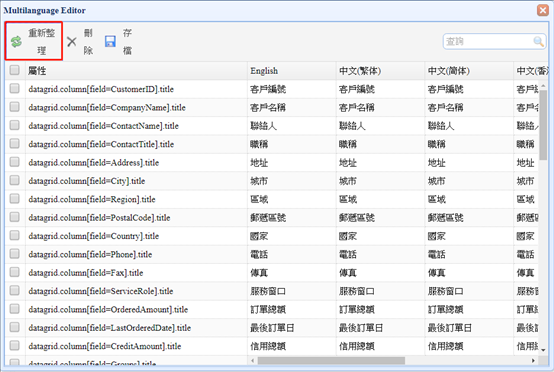The width and height of the screenshot is (554, 372).
Task: Select datagrid.column[field=CompanyName].title cell
Action: pos(136,107)
